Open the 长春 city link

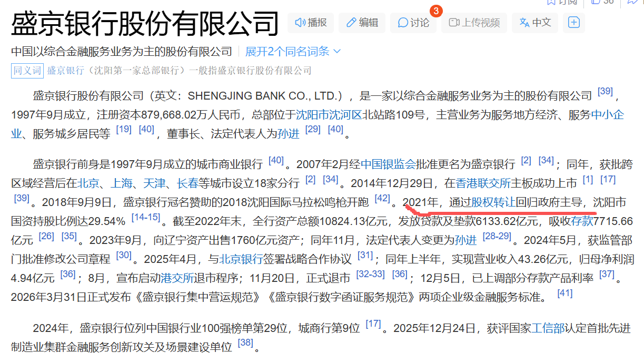point(187,183)
